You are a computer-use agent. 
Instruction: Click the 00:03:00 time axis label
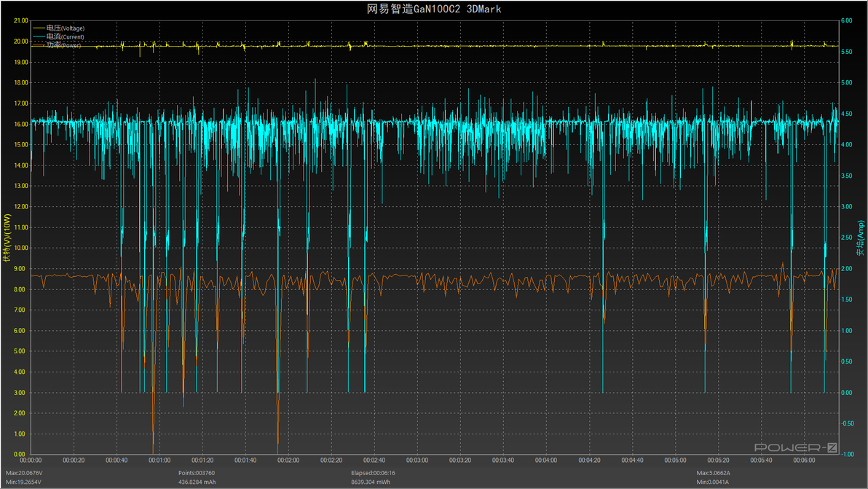pos(417,460)
